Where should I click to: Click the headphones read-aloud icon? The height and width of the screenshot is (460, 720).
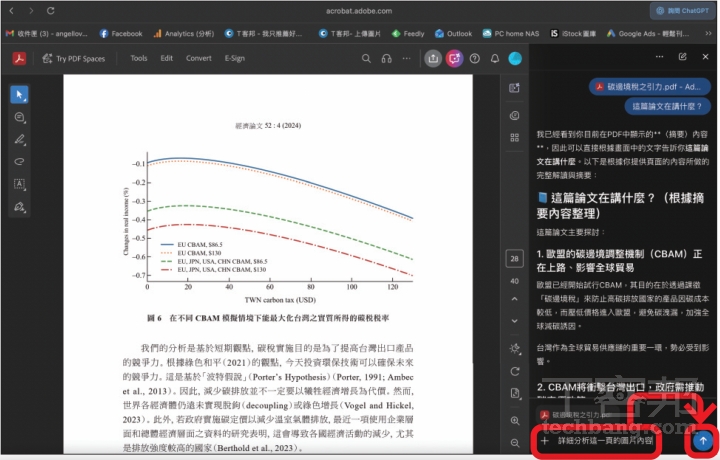(387, 58)
